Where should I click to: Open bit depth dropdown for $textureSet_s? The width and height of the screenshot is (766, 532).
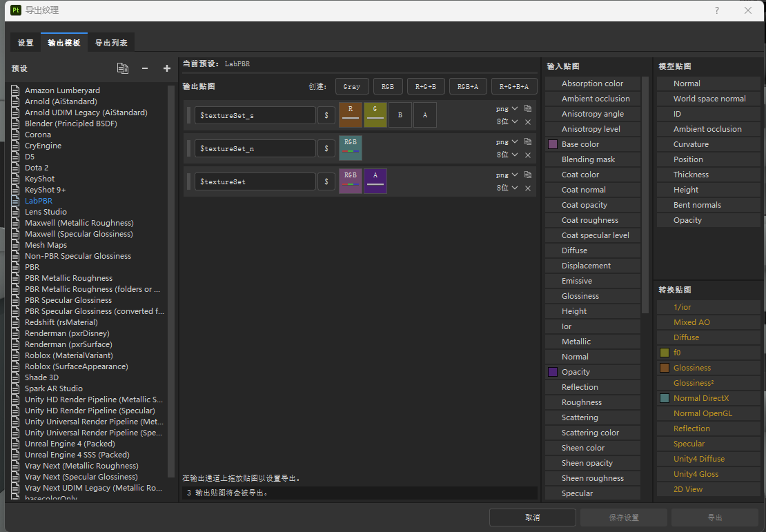507,121
